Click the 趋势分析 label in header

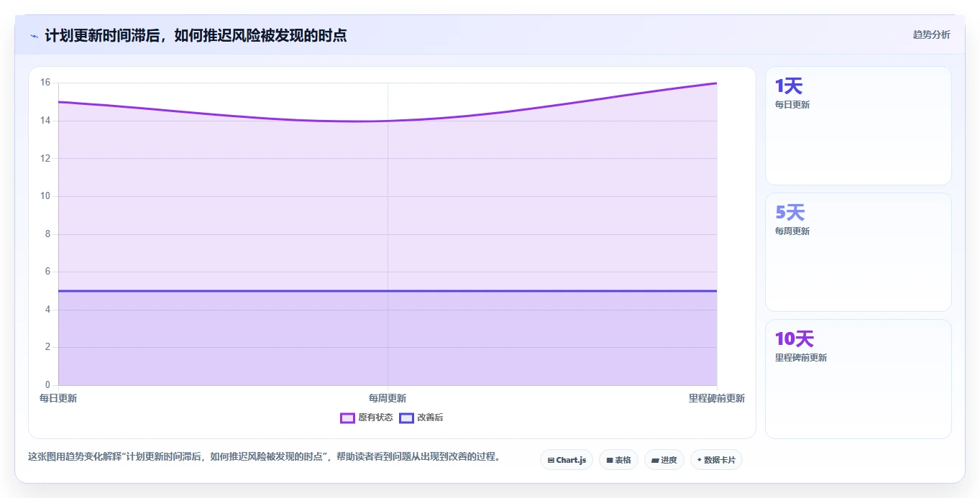click(931, 34)
